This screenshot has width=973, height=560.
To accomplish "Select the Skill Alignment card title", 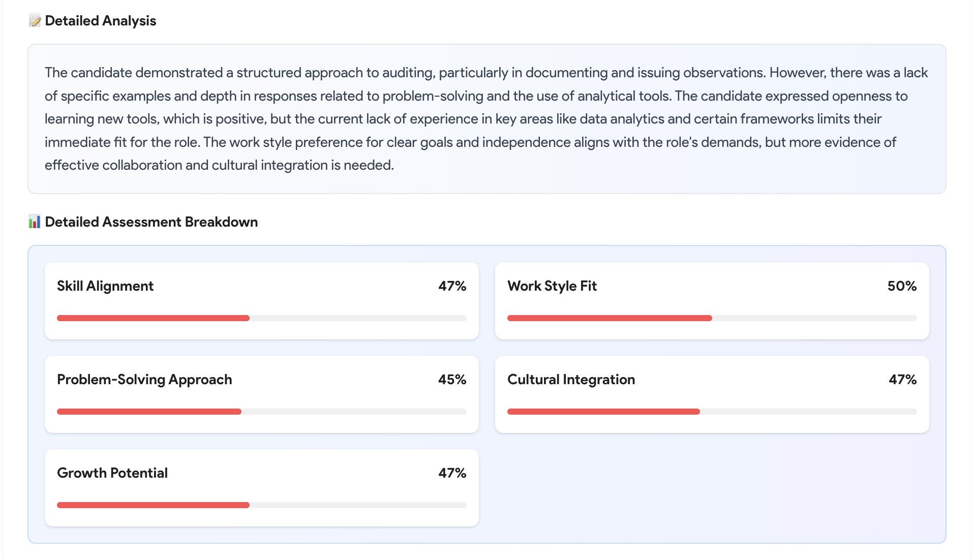I will pyautogui.click(x=105, y=286).
